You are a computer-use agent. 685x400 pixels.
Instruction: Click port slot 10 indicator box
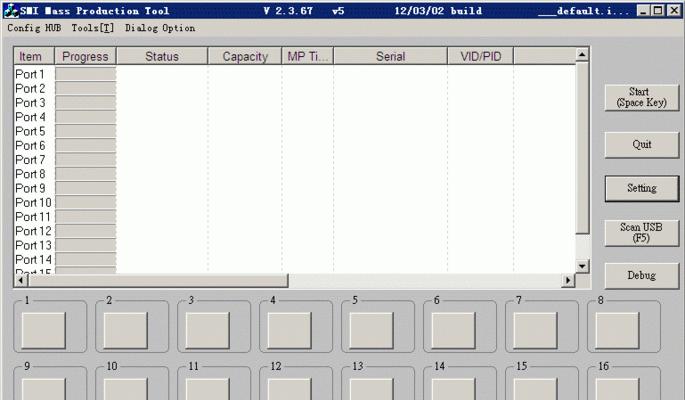pyautogui.click(x=125, y=389)
